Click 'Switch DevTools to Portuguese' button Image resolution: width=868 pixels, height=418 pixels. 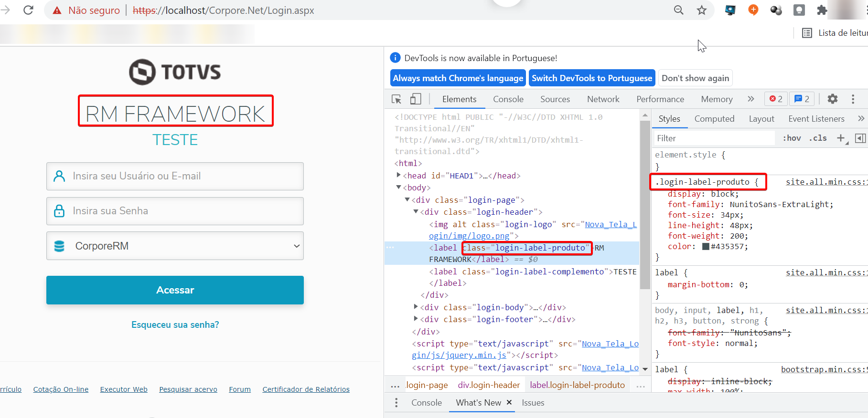click(592, 78)
